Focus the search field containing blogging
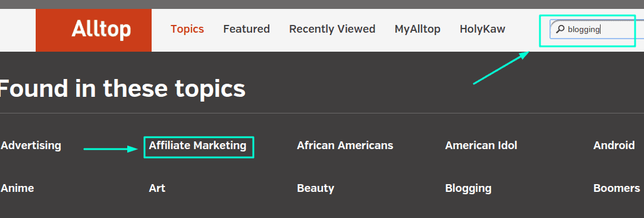This screenshot has height=218, width=644. [597, 29]
